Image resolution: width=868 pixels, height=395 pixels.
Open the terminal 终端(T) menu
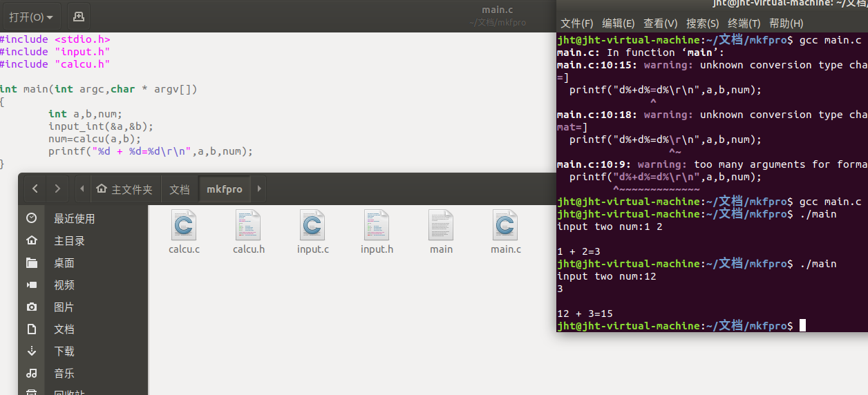[x=744, y=23]
